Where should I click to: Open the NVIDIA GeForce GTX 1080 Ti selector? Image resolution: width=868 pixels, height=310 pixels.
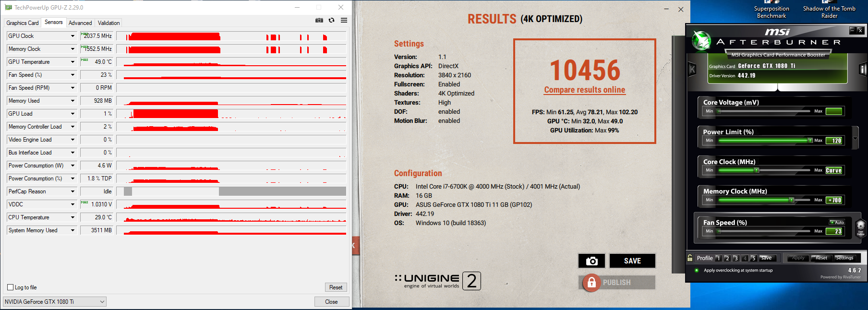(55, 302)
